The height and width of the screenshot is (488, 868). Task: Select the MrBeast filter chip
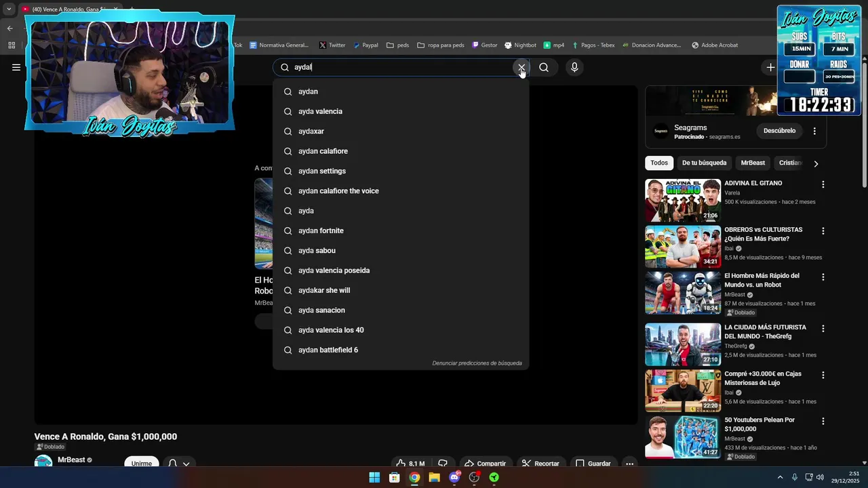(x=753, y=163)
